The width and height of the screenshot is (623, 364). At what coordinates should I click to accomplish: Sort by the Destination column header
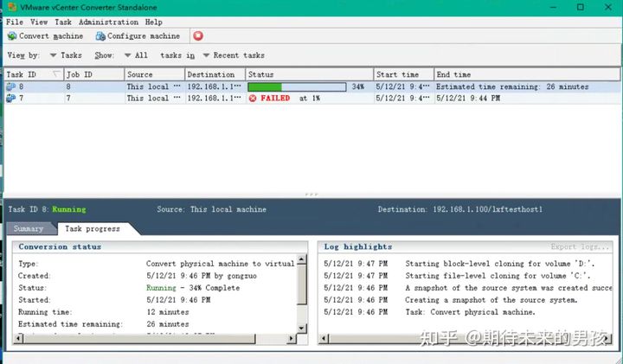click(x=215, y=74)
